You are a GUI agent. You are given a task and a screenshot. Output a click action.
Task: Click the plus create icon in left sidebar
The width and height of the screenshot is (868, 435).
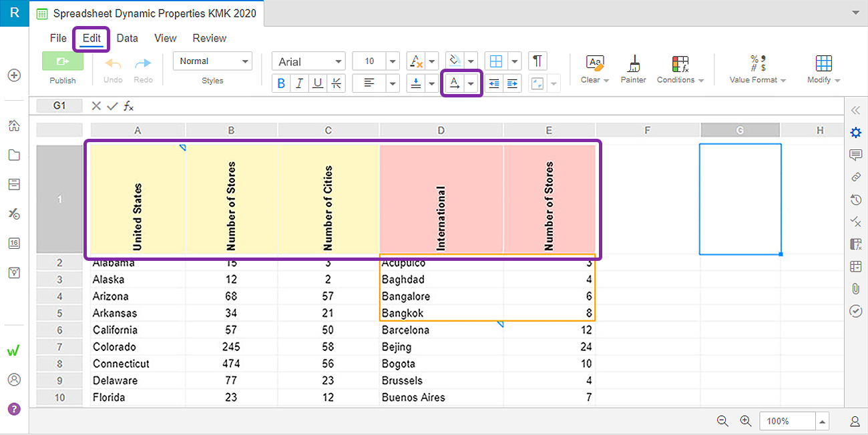(14, 75)
